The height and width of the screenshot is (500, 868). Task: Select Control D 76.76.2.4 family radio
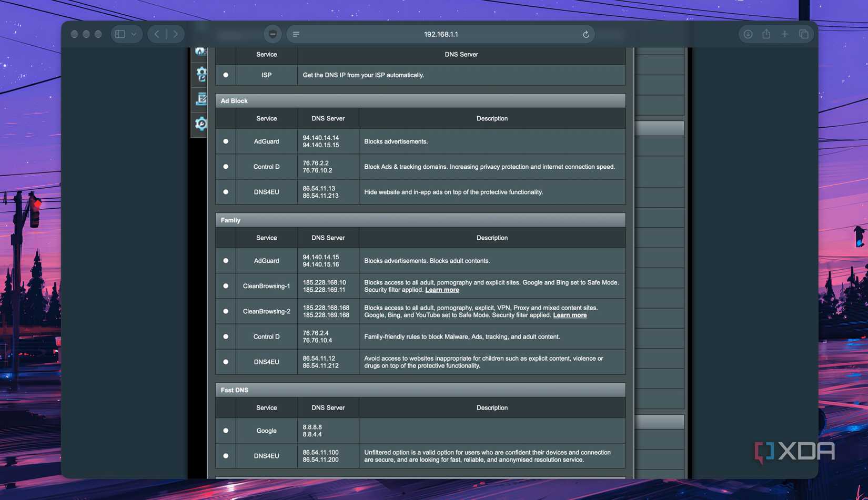226,336
